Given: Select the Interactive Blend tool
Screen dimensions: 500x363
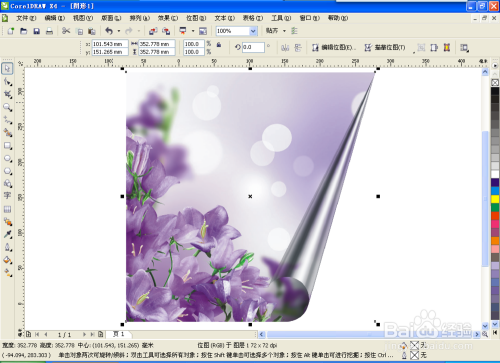Looking at the screenshot, I should pyautogui.click(x=7, y=222).
